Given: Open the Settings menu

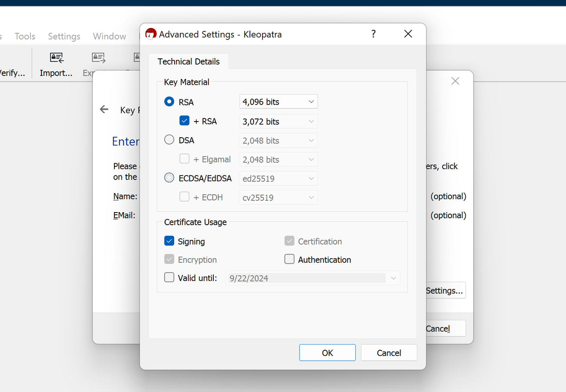Looking at the screenshot, I should [x=64, y=36].
